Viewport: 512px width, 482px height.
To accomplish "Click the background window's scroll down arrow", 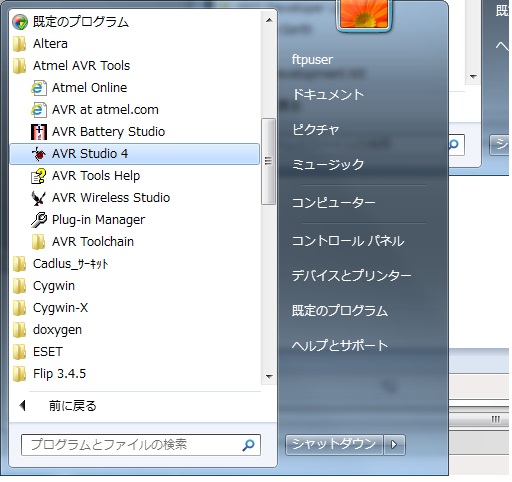I will point(473,77).
